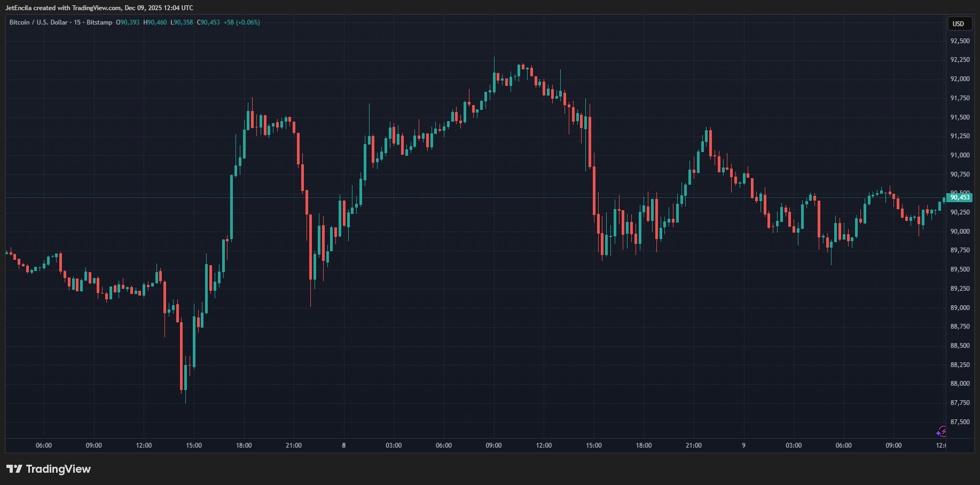Click the 88,750 price axis label
Screen dimensions: 980x485
click(960, 327)
